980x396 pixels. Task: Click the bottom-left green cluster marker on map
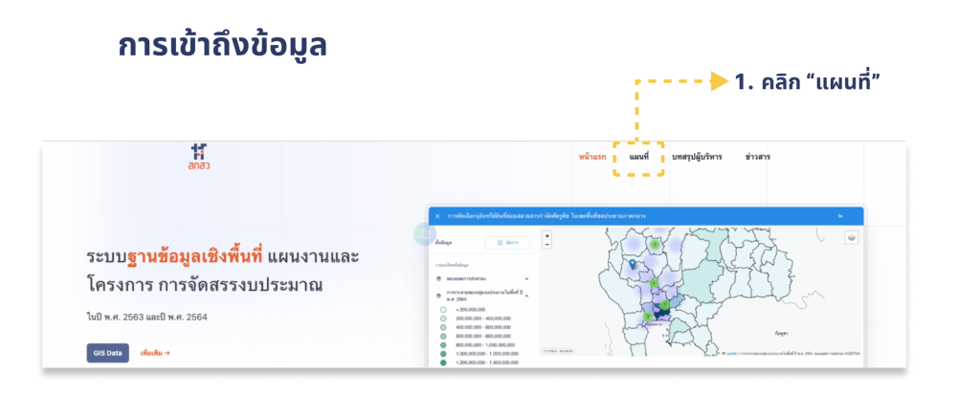(648, 317)
